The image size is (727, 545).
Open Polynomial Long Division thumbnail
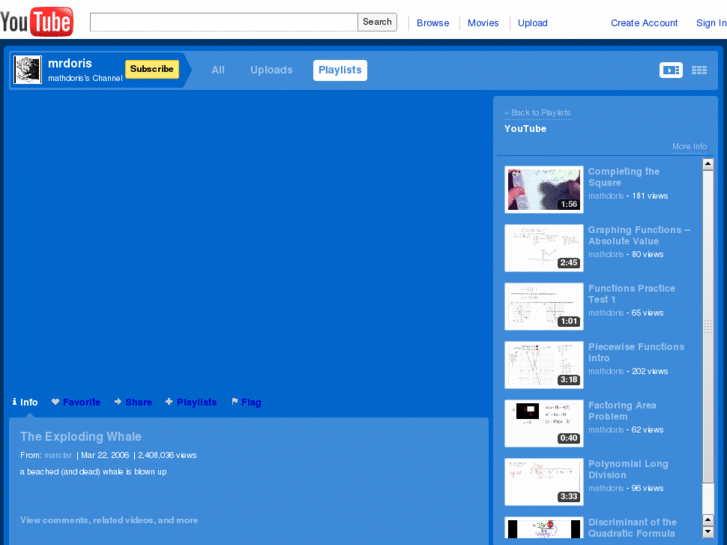[544, 481]
